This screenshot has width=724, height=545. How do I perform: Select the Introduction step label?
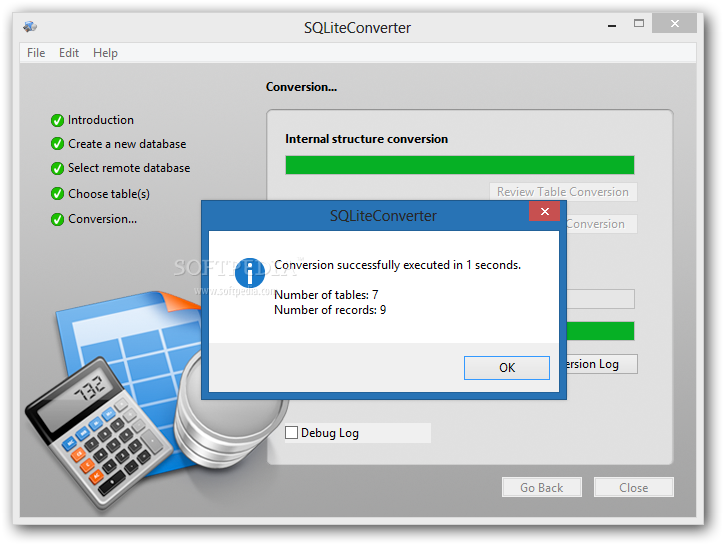coord(101,120)
